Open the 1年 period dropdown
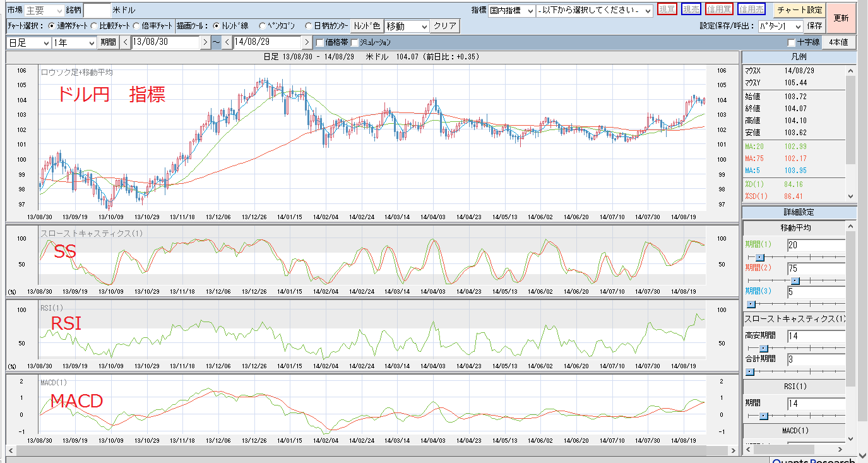868x463 pixels. 74,42
